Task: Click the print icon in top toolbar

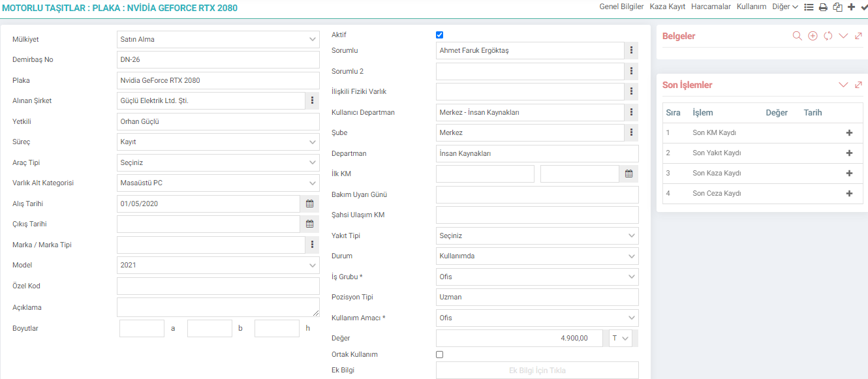Action: (x=824, y=7)
